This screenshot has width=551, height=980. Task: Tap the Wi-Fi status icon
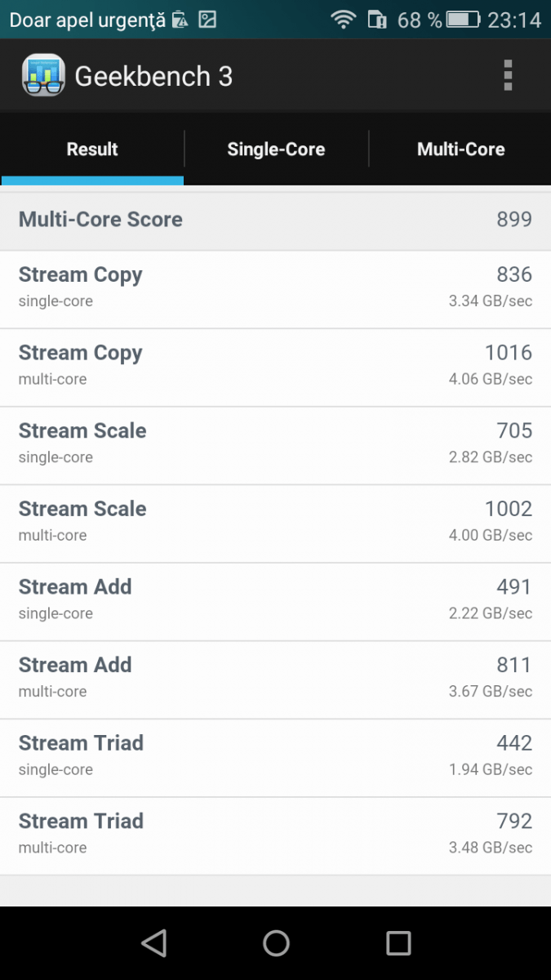pyautogui.click(x=344, y=20)
